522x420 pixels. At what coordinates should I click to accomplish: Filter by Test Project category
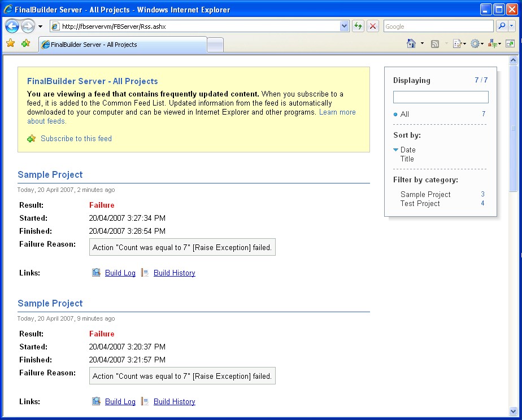coord(420,203)
